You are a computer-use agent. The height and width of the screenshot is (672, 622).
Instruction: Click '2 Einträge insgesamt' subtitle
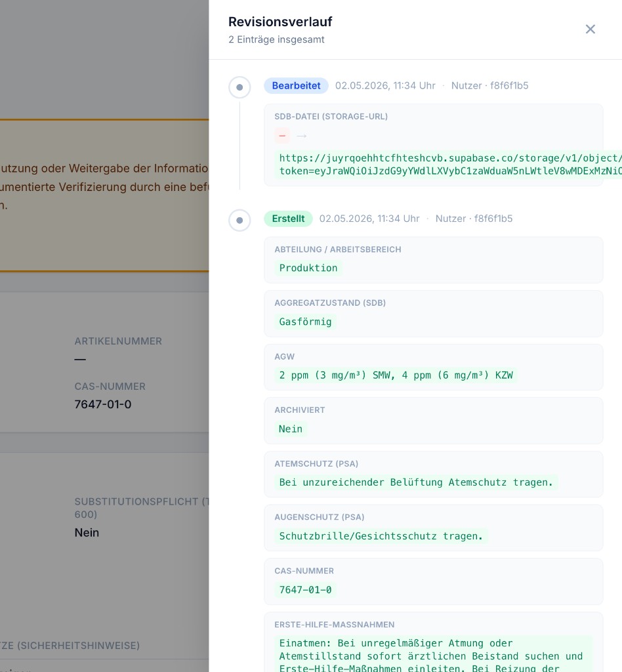[x=276, y=39]
